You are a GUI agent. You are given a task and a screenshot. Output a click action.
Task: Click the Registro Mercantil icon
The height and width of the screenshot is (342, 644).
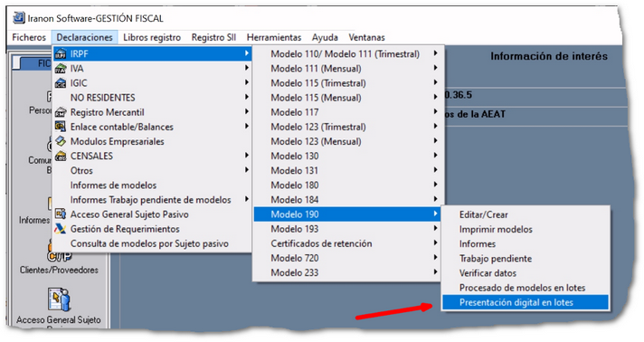tap(61, 112)
